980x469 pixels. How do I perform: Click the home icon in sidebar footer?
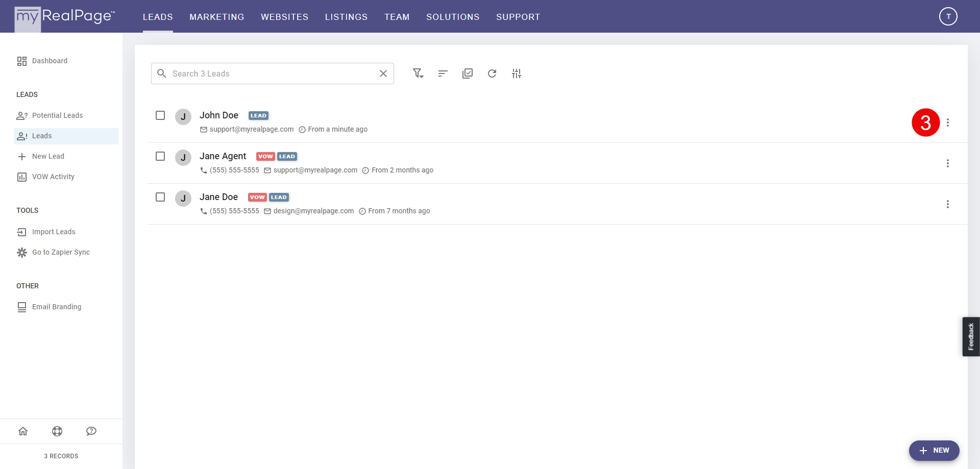[x=23, y=431]
